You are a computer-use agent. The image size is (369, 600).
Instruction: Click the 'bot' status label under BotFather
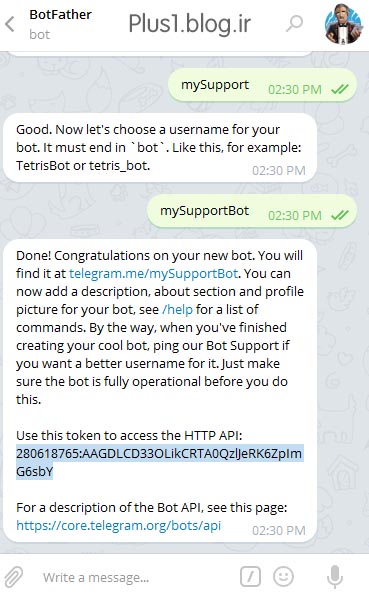[39, 35]
